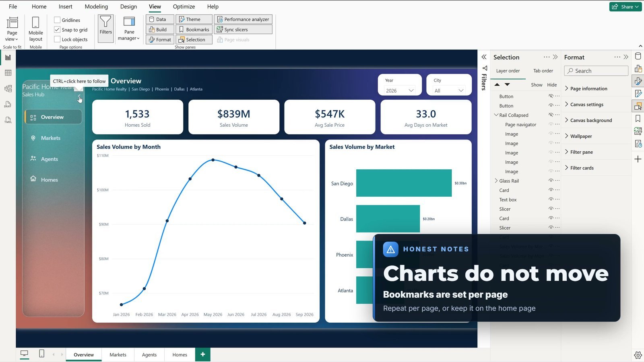Open Performance analyzer pane

pyautogui.click(x=243, y=19)
